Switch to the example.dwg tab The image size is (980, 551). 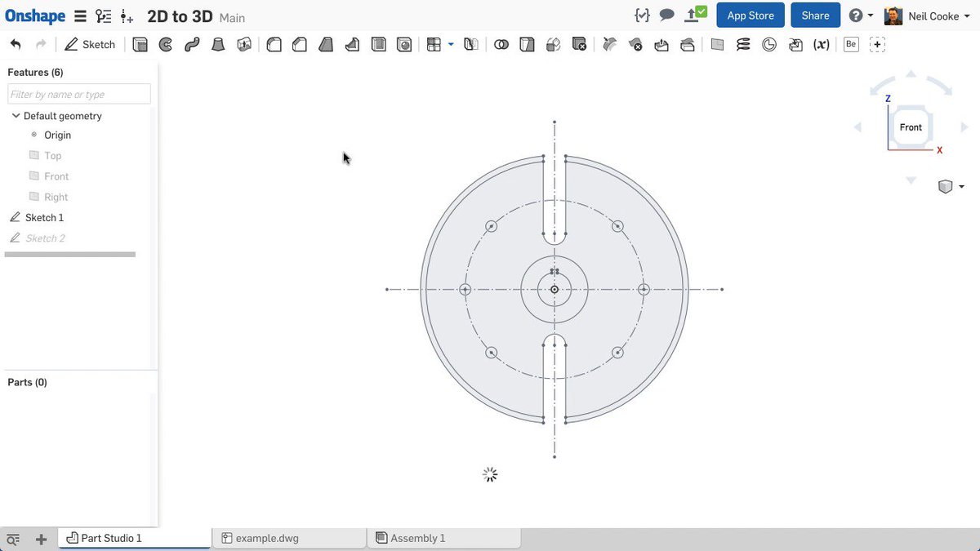289,538
